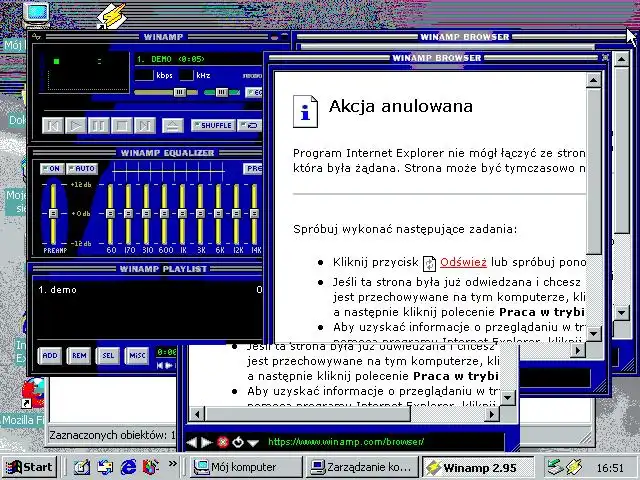The image size is (640, 480).
Task: Open playlist SEL menu button
Action: 108,356
